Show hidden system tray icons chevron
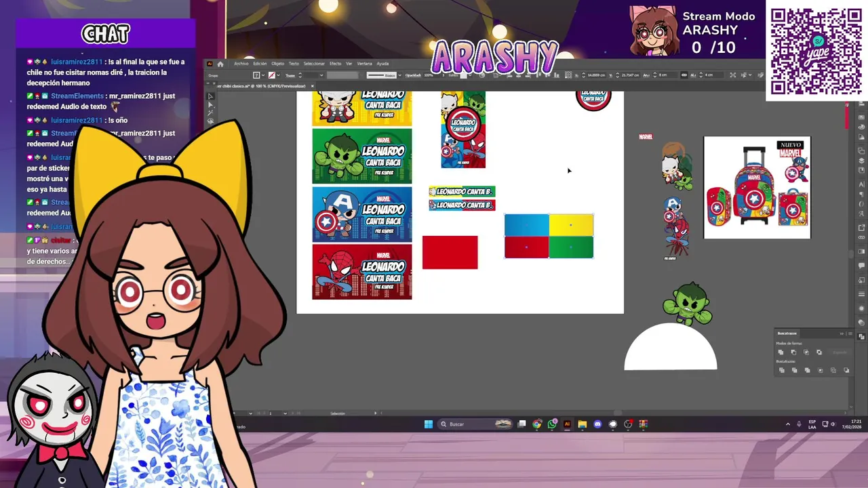Image resolution: width=868 pixels, height=488 pixels. click(x=788, y=424)
